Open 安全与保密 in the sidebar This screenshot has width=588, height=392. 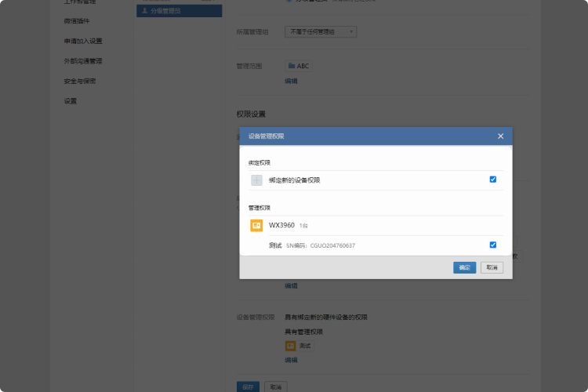80,81
